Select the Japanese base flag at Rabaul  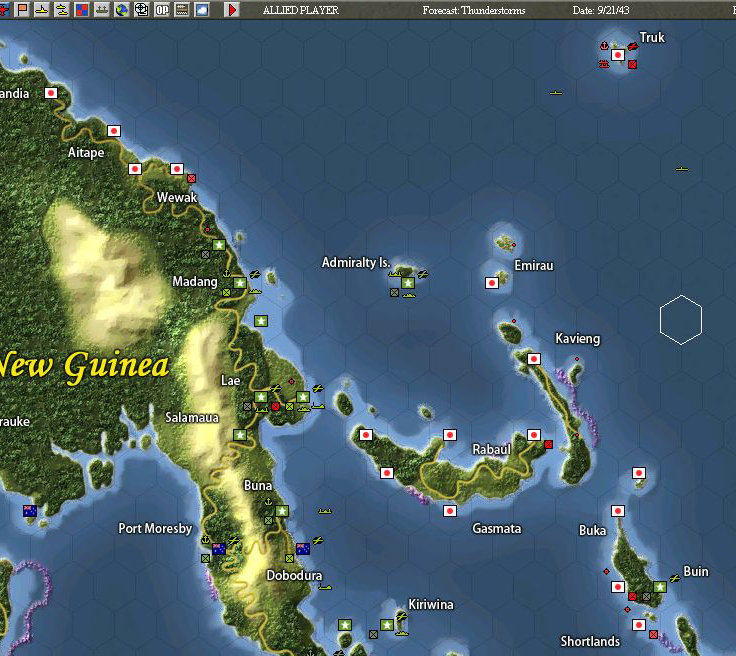534,435
